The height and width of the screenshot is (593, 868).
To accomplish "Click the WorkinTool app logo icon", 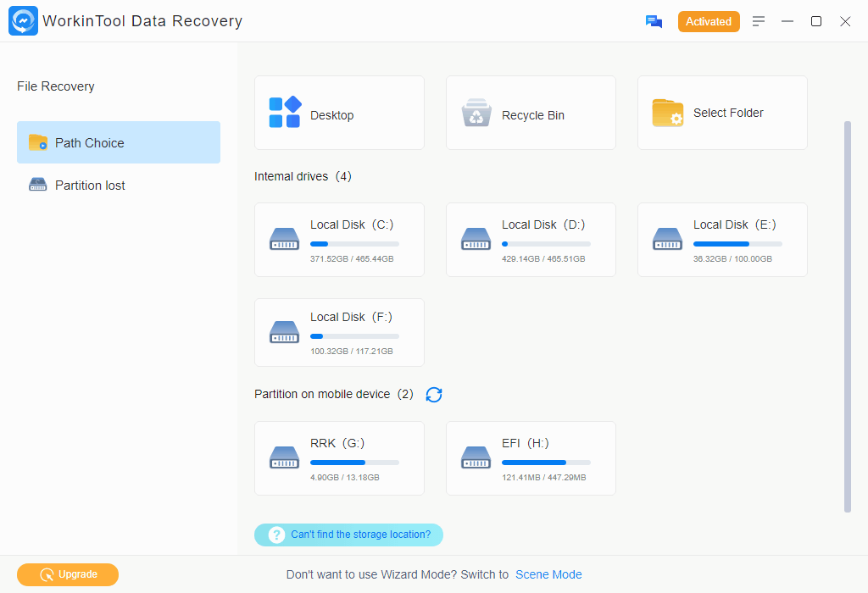I will click(23, 21).
